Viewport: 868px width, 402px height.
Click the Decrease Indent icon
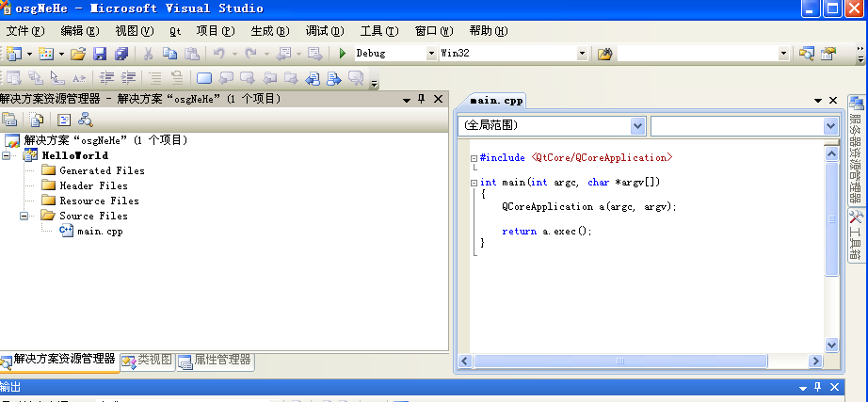[106, 78]
